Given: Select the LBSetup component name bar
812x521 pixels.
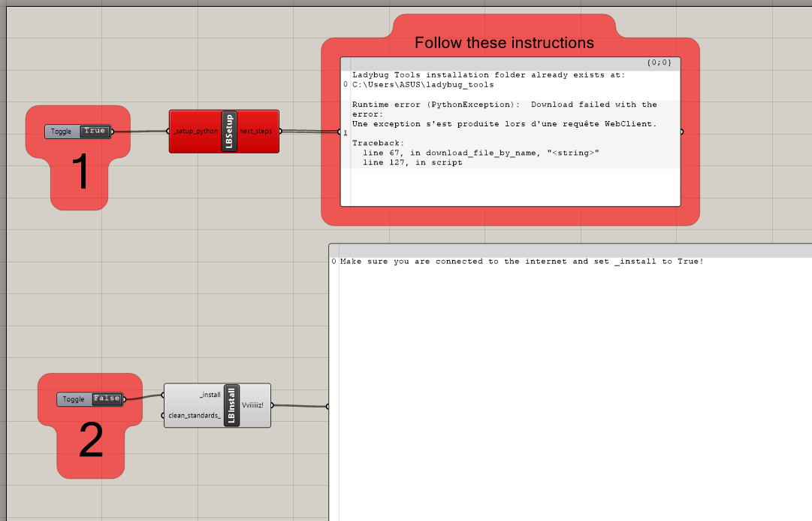Looking at the screenshot, I should point(229,132).
